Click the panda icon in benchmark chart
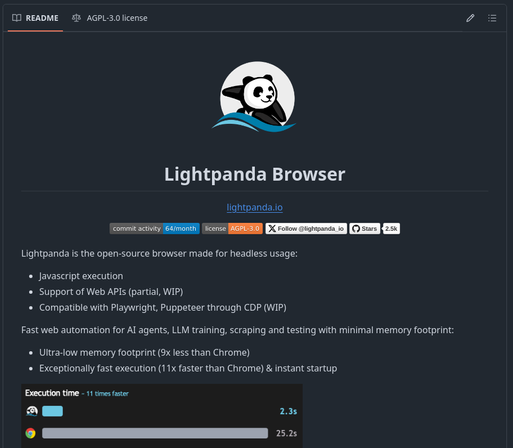Screen dimensions: 513x448 pos(32,411)
